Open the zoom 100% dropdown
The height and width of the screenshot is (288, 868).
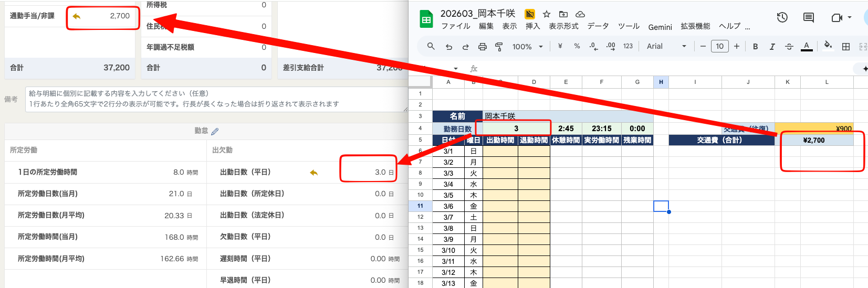coord(527,47)
